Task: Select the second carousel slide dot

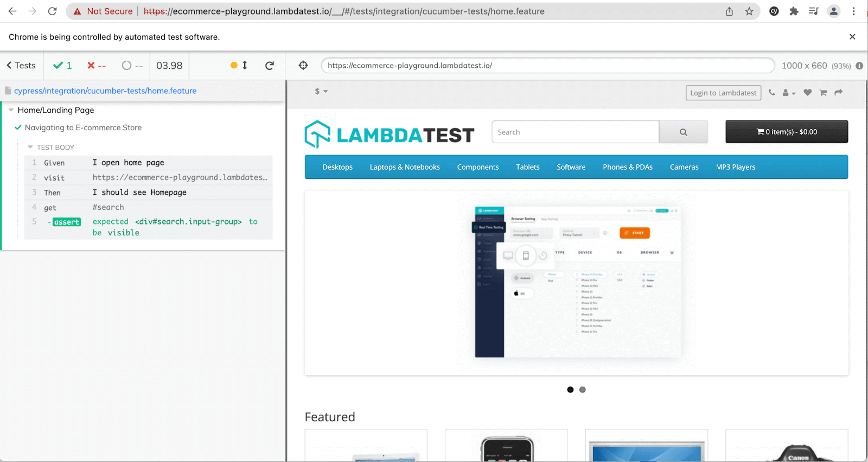Action: (582, 389)
